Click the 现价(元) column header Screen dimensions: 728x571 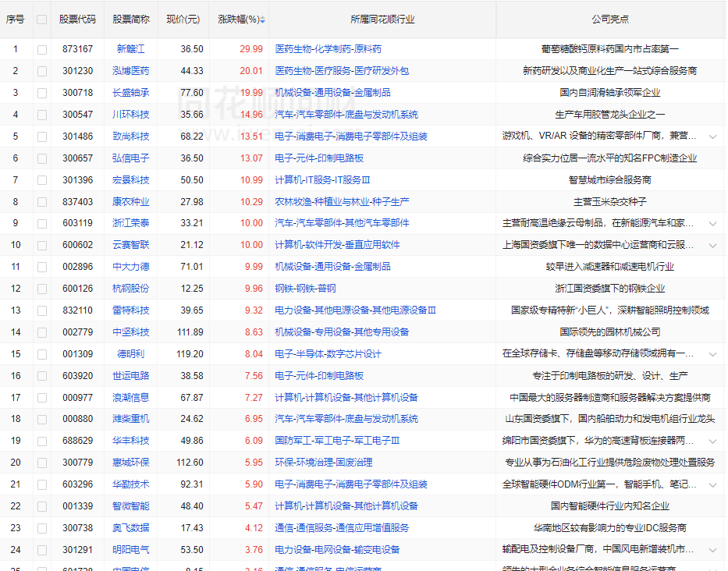[x=183, y=20]
